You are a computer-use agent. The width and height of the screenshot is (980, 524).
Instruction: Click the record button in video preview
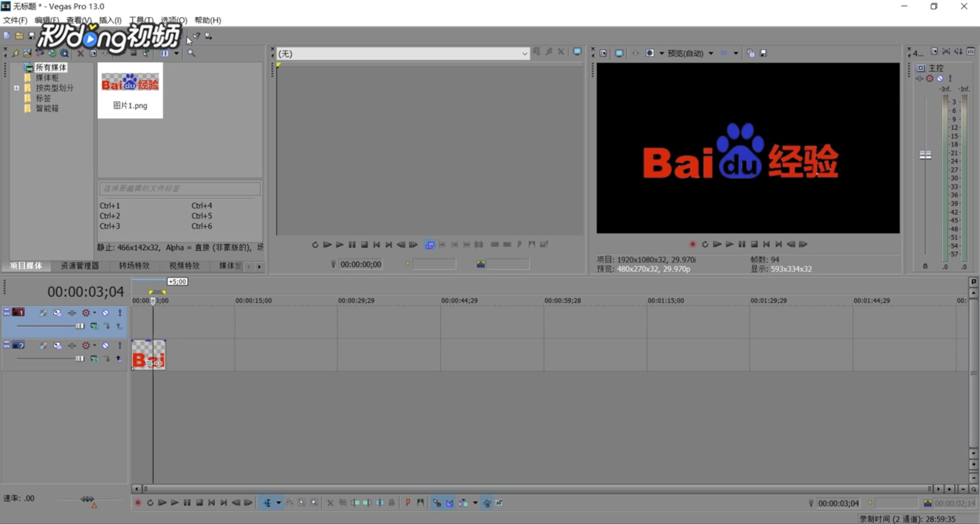tap(693, 244)
